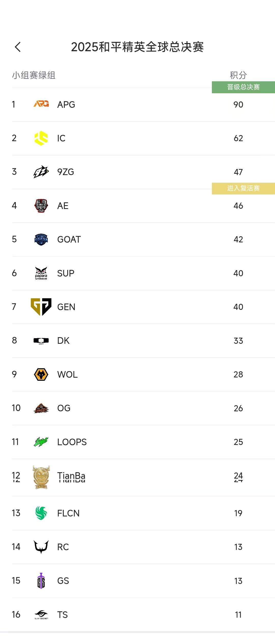275x644 pixels.
Task: Select the TianBa golden emblem
Action: pyautogui.click(x=41, y=477)
